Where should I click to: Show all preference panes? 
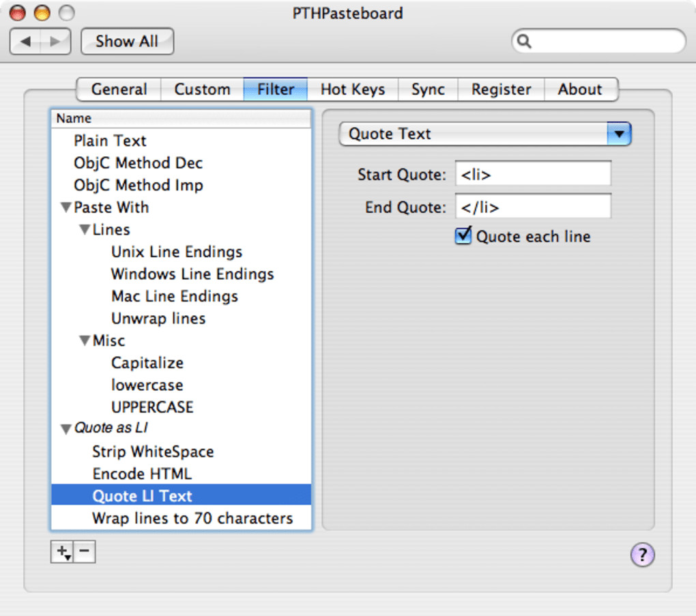pyautogui.click(x=127, y=42)
